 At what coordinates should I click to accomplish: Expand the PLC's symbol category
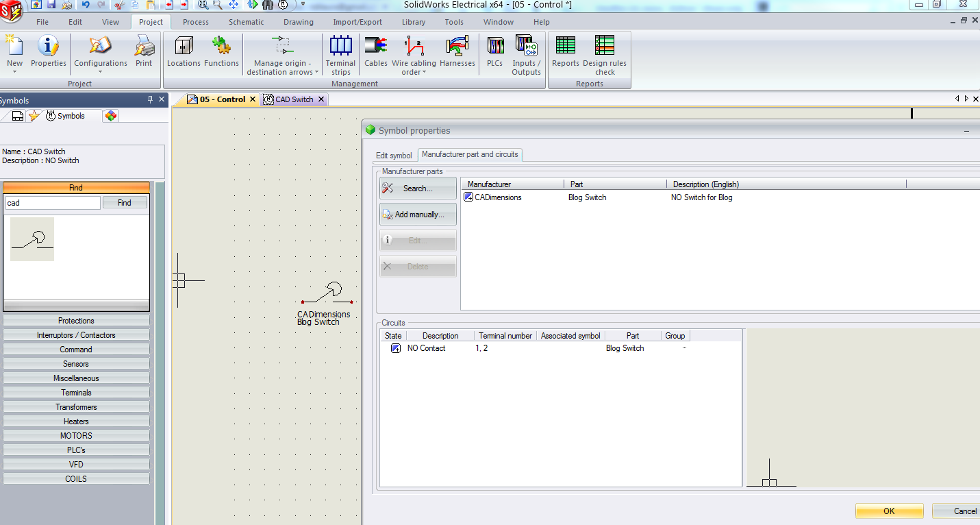76,450
